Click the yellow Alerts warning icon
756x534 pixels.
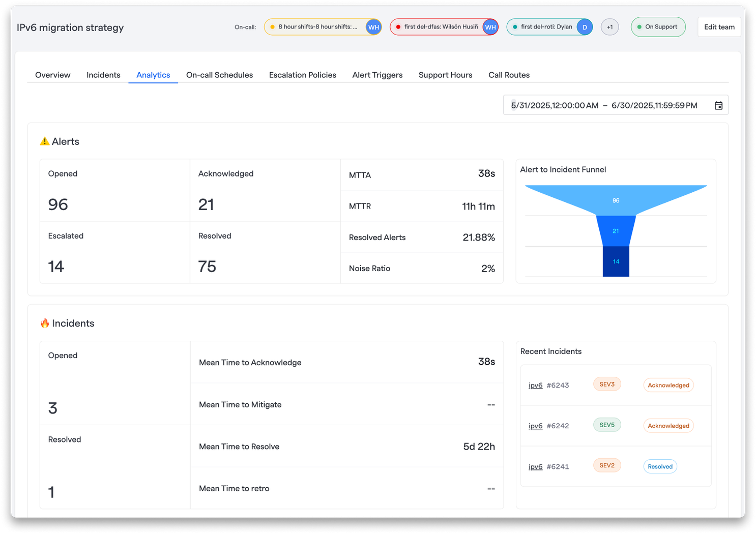click(x=45, y=141)
